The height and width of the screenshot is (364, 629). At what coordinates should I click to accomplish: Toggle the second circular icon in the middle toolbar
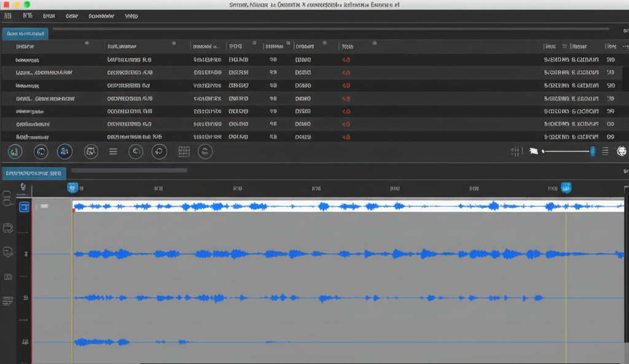point(41,151)
